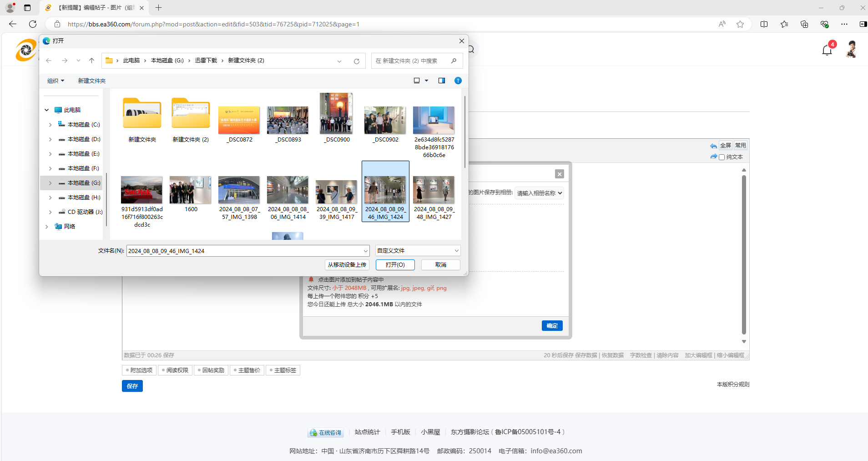Screen dimensions: 868x461
Task: Refresh the browser page
Action: (x=33, y=24)
